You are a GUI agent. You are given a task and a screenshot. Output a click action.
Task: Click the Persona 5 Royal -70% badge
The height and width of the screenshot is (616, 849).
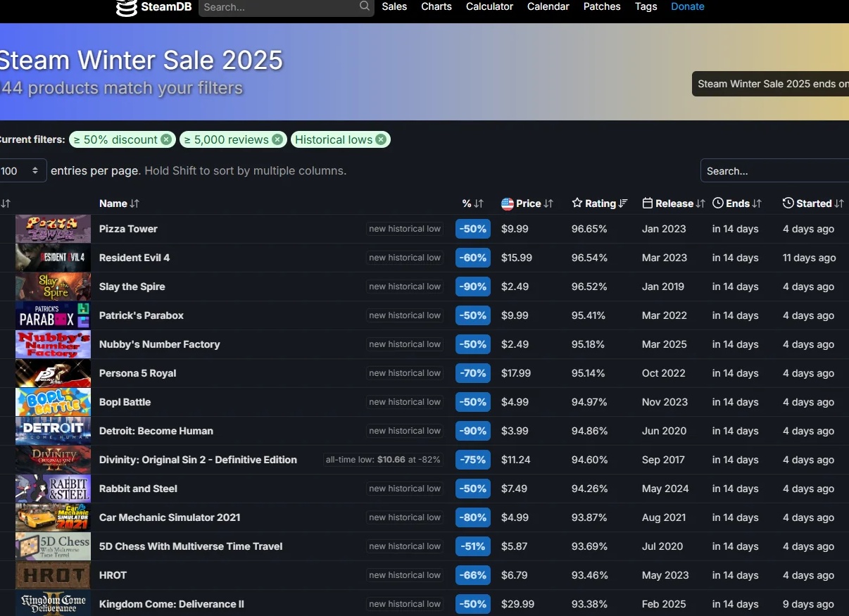point(473,373)
